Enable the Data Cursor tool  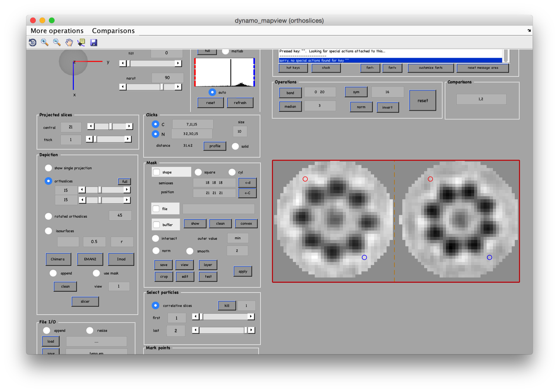pyautogui.click(x=81, y=42)
